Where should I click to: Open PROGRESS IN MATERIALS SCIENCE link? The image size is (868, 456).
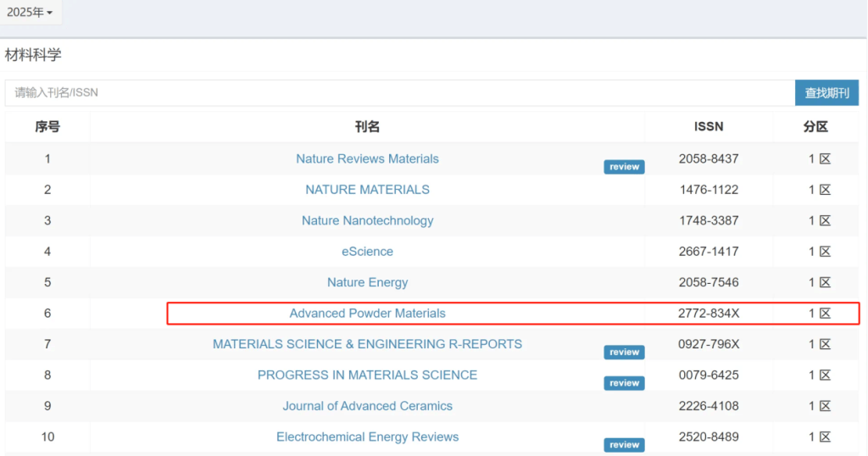(367, 375)
